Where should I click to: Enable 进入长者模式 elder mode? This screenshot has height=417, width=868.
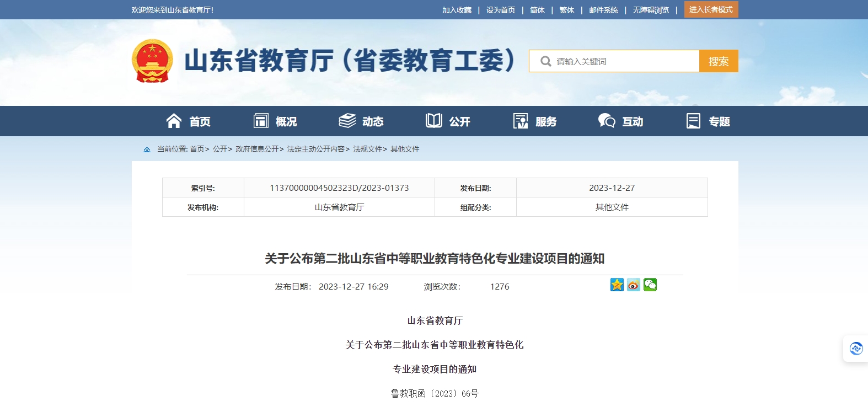coord(711,10)
